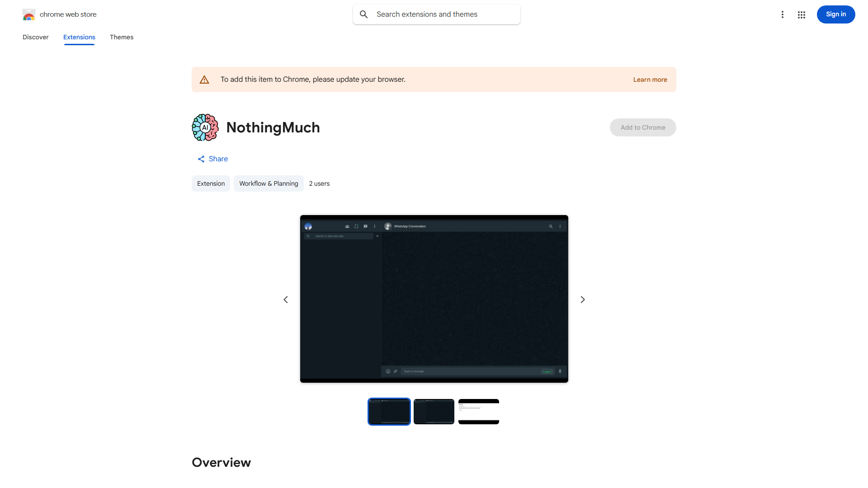The height and width of the screenshot is (488, 868).
Task: Click the Sign in button
Action: [835, 14]
